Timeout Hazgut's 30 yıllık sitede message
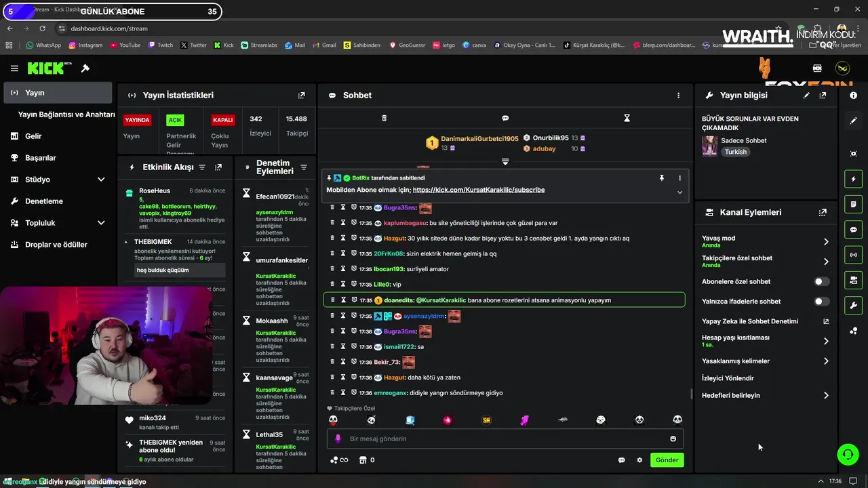This screenshot has width=868, height=488. click(343, 239)
